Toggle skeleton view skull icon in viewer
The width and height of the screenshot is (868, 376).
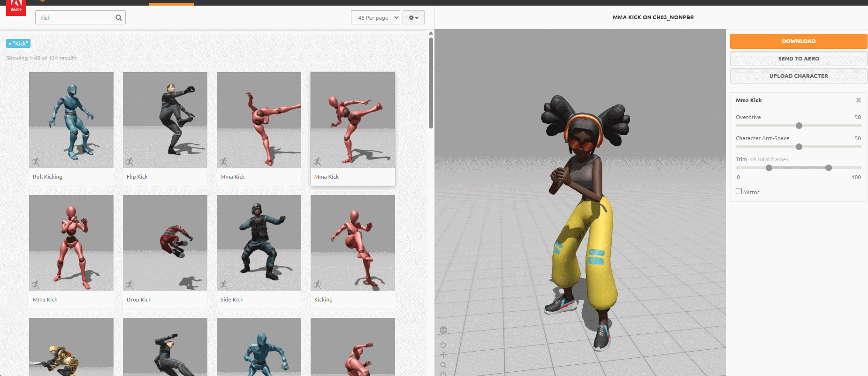pyautogui.click(x=443, y=330)
